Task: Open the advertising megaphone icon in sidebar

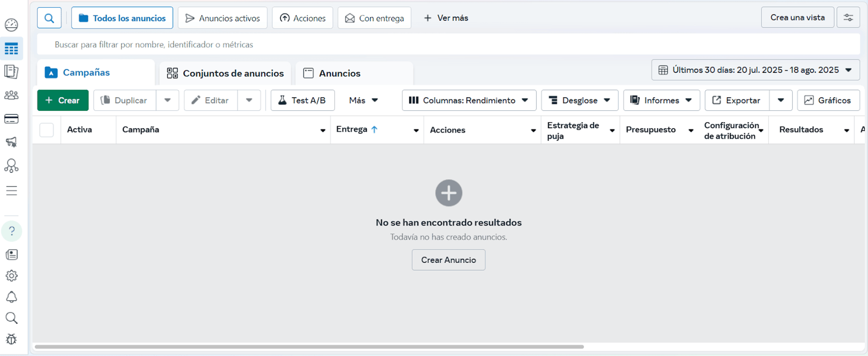Action: click(12, 142)
